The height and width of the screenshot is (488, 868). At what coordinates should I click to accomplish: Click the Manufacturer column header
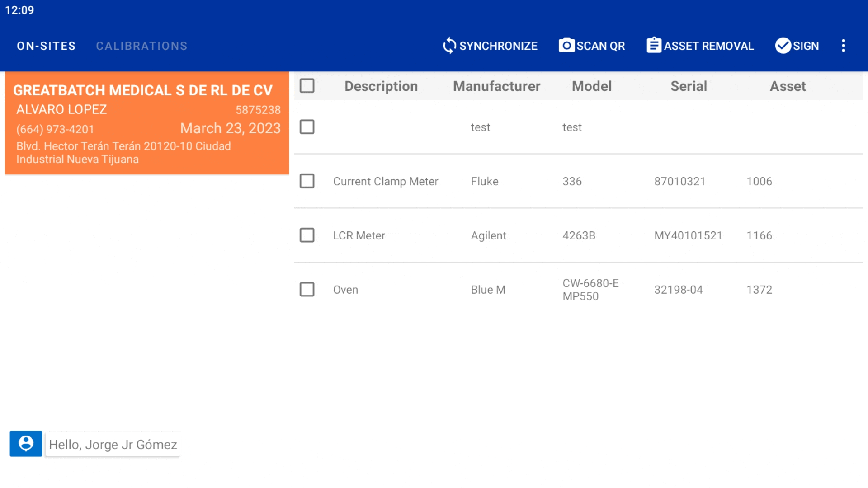click(497, 86)
